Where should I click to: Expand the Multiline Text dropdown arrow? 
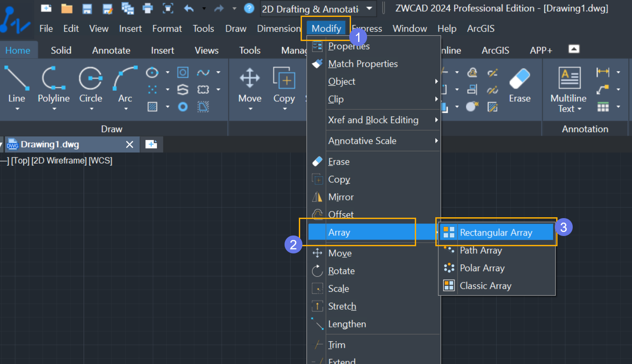tap(580, 109)
